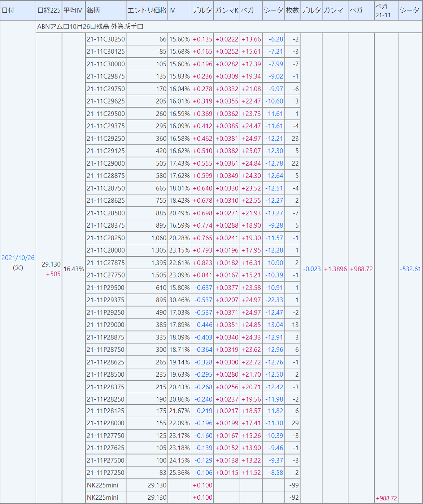This screenshot has width=423, height=504.
Task: Select the ticker 21-11P27625
Action: (x=105, y=448)
